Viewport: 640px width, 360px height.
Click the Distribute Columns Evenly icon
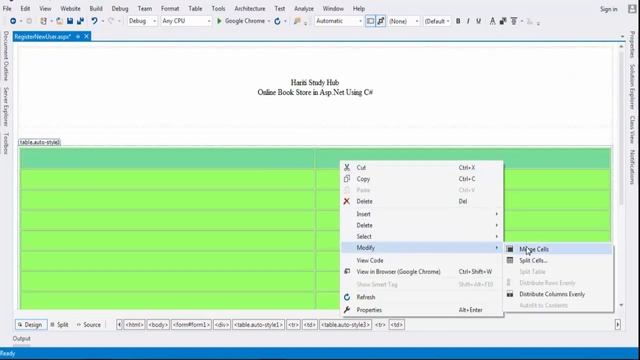[x=510, y=294]
